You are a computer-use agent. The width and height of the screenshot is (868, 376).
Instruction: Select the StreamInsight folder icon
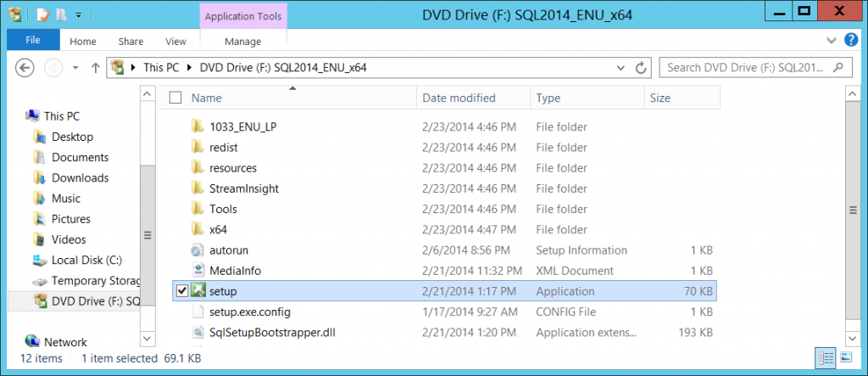(198, 188)
